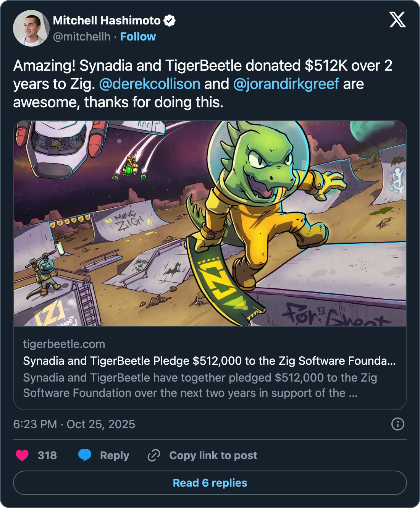Screen dimensions: 420x508
Task: Click the 6:23 PM Oct 25, 2025 timestamp
Action: [74, 424]
